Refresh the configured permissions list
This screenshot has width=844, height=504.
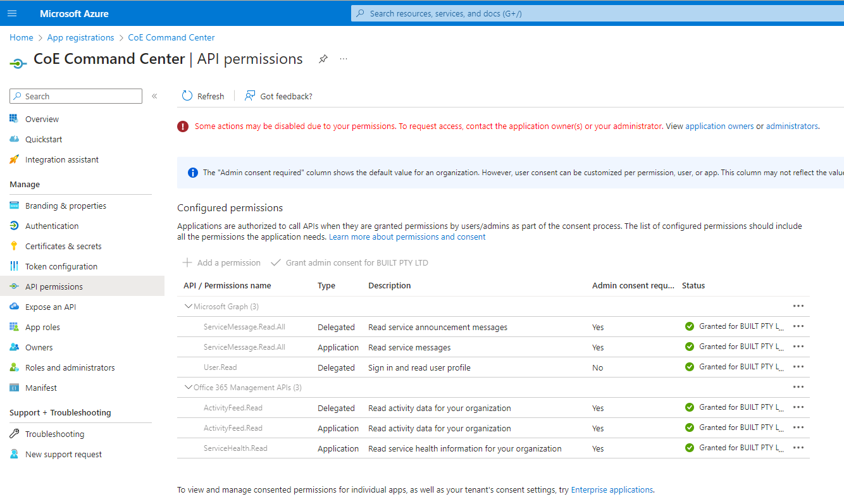tap(203, 95)
